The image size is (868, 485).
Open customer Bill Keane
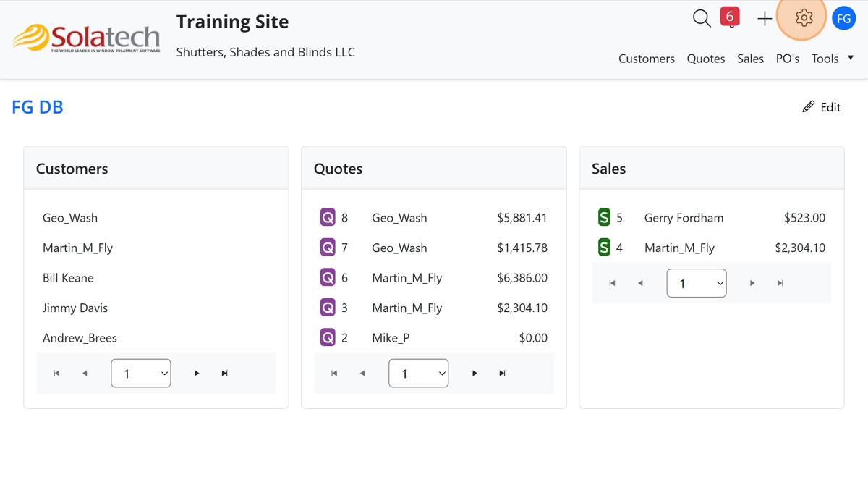[68, 278]
